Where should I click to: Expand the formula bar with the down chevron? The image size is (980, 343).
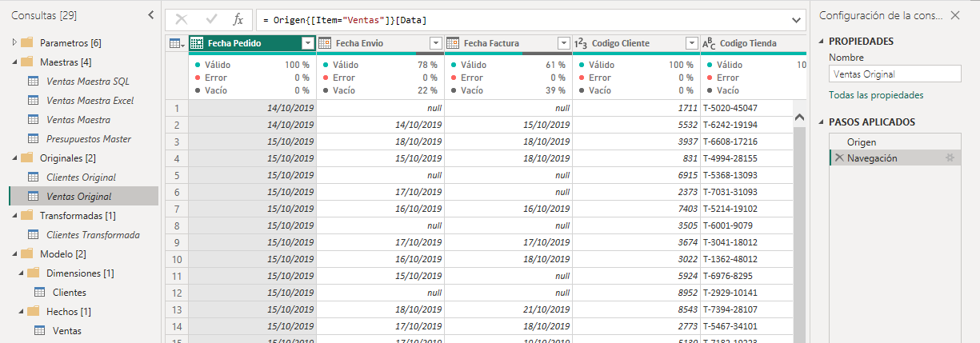(x=796, y=19)
